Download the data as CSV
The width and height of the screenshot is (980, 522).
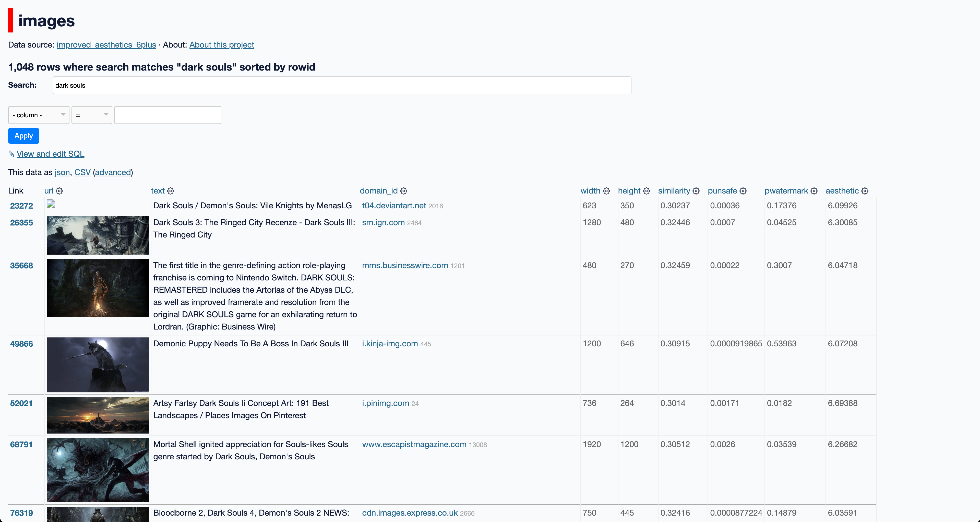point(82,172)
